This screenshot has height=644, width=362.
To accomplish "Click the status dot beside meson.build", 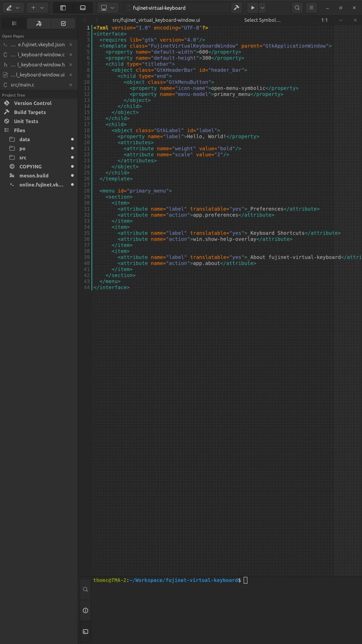I will [72, 175].
